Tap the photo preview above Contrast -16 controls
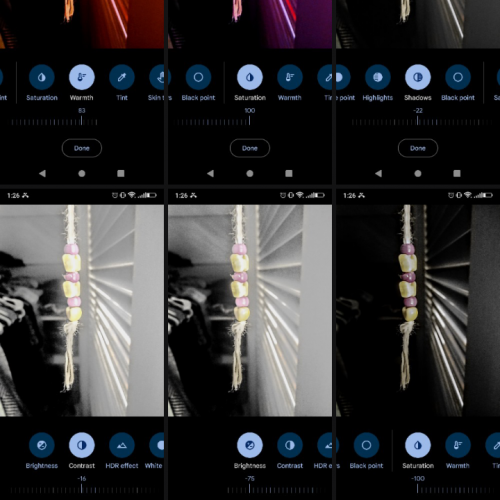The image size is (500, 500). point(82,311)
